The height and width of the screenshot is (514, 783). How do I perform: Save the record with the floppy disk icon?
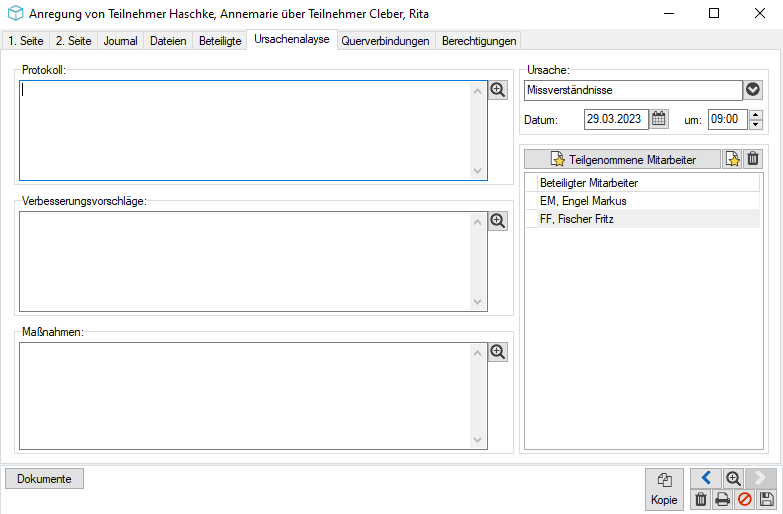click(x=766, y=499)
